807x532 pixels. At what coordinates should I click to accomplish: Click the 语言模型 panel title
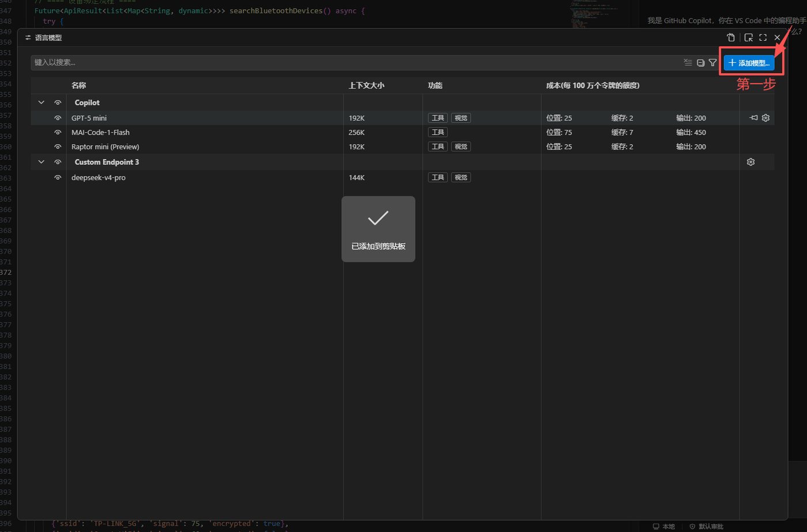48,37
